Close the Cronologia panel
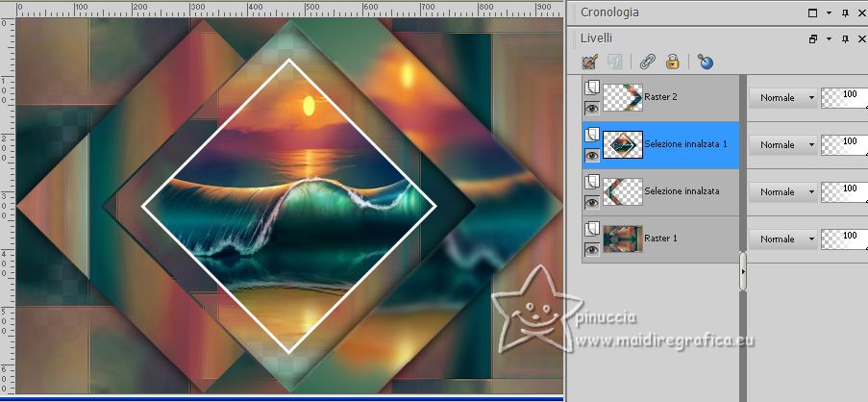The image size is (868, 402). point(861,13)
